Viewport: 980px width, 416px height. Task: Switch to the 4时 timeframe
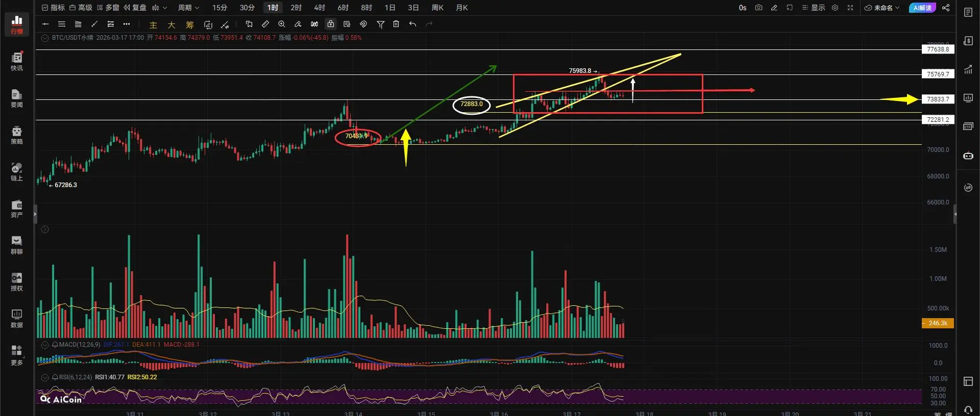(320, 8)
